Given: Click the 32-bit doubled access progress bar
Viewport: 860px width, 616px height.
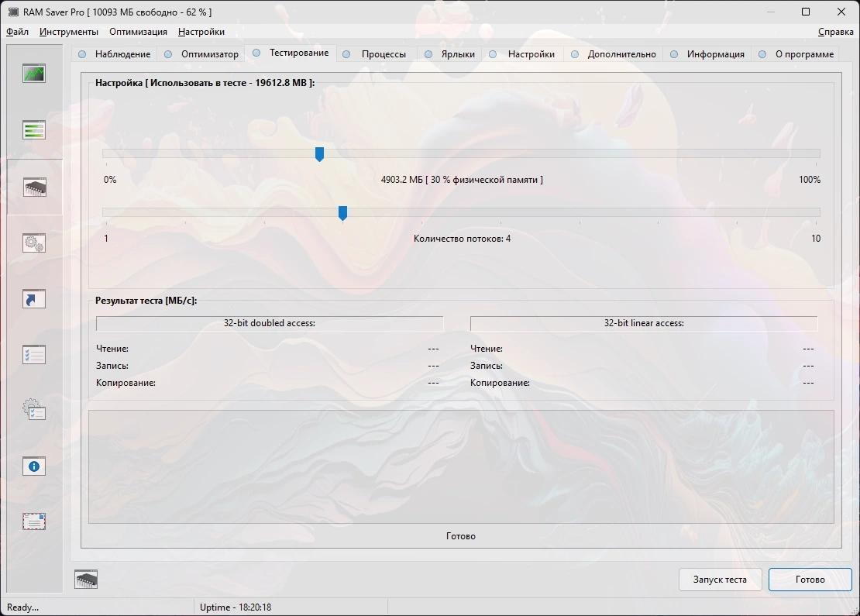Looking at the screenshot, I should 270,323.
